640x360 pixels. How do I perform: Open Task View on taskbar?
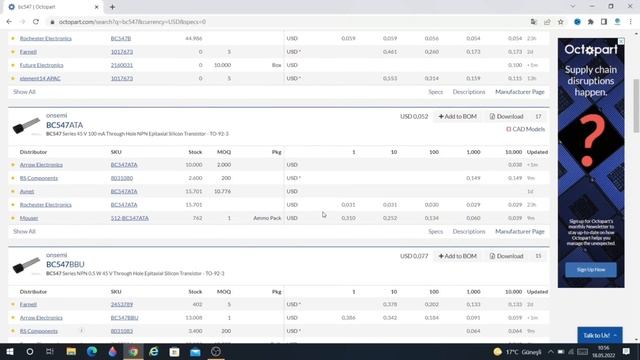point(50,351)
